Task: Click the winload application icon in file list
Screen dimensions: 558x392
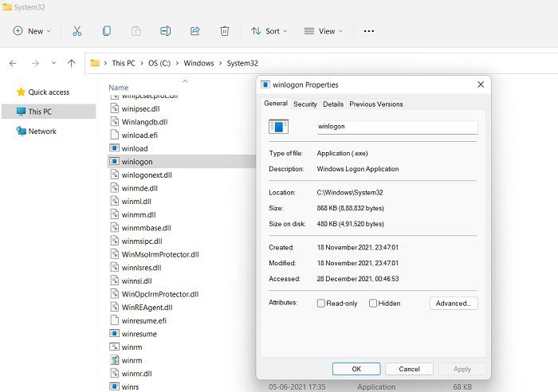Action: 114,148
